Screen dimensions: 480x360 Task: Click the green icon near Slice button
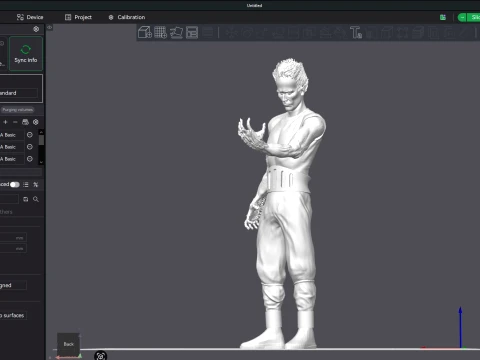pos(443,17)
